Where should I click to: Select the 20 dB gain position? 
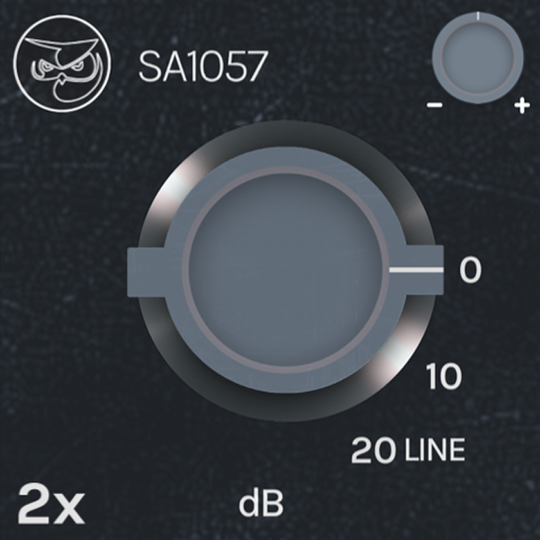coord(373,450)
